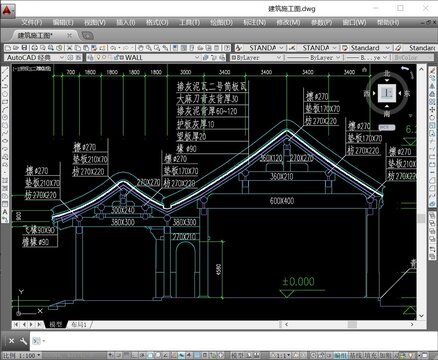
Task: Select the Pan hand tool
Action: (x=141, y=48)
